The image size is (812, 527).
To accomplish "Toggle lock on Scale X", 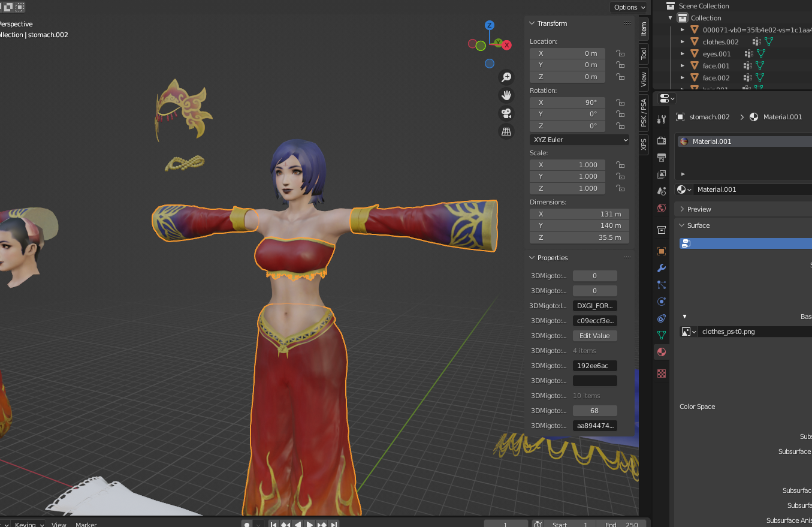I will click(620, 165).
